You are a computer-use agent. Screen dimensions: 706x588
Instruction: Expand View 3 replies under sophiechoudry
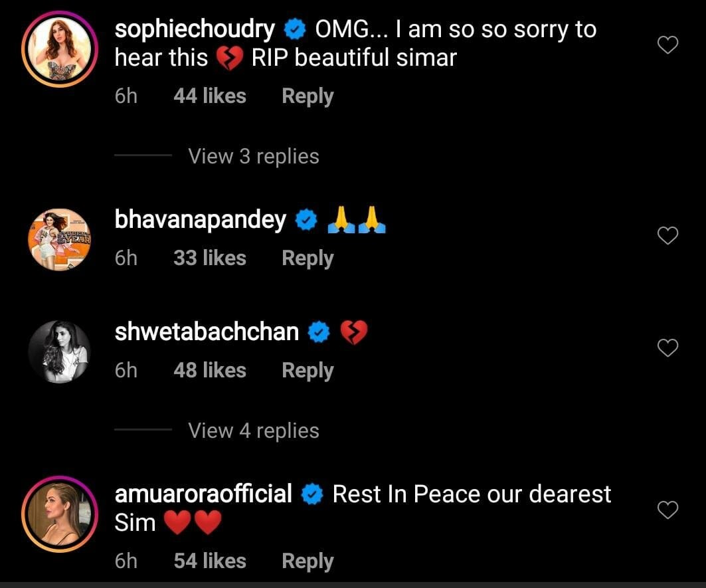coord(253,156)
